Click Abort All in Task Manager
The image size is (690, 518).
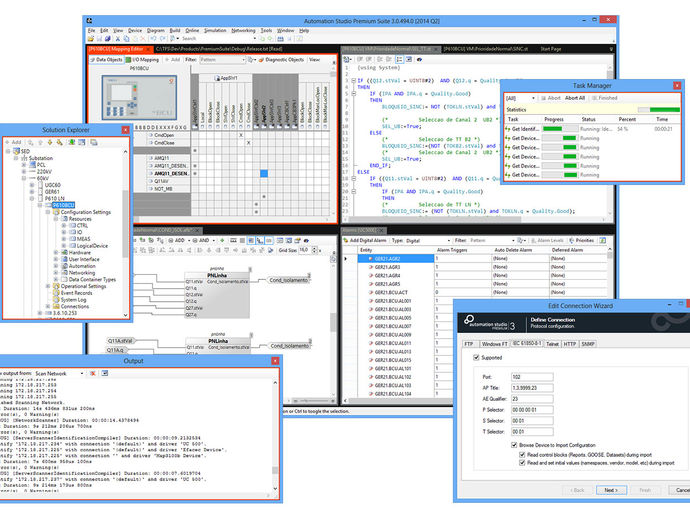[575, 98]
